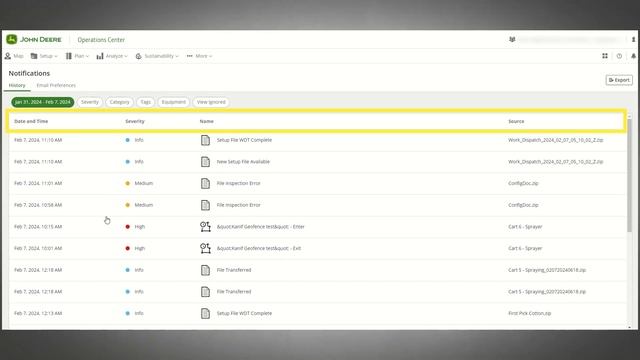Click file icon for 10:58 AM File Inspection Error

[x=205, y=205]
